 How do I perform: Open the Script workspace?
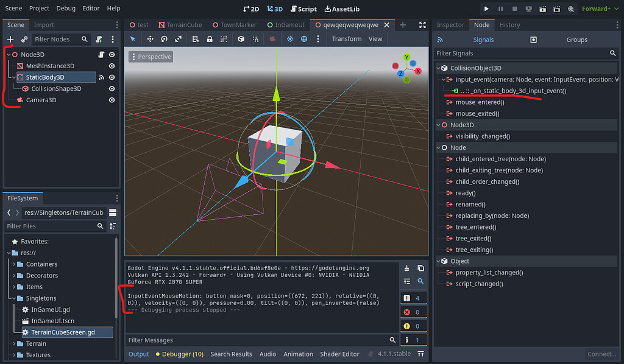303,9
